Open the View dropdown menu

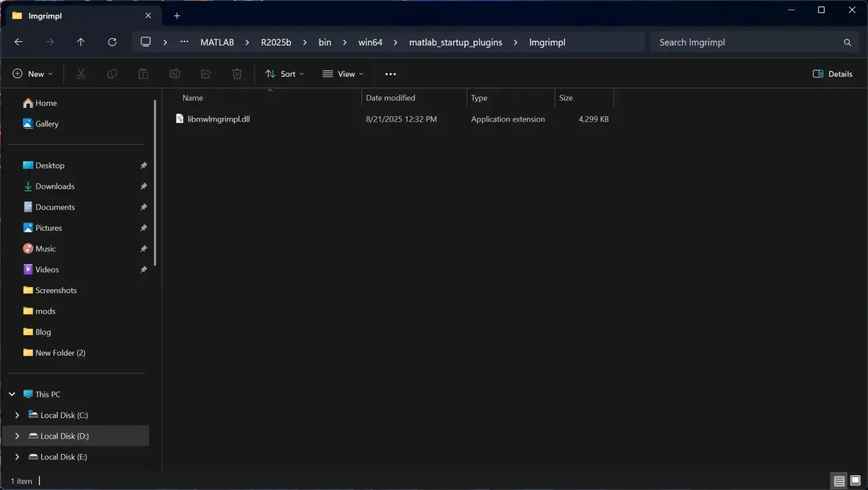coord(343,74)
